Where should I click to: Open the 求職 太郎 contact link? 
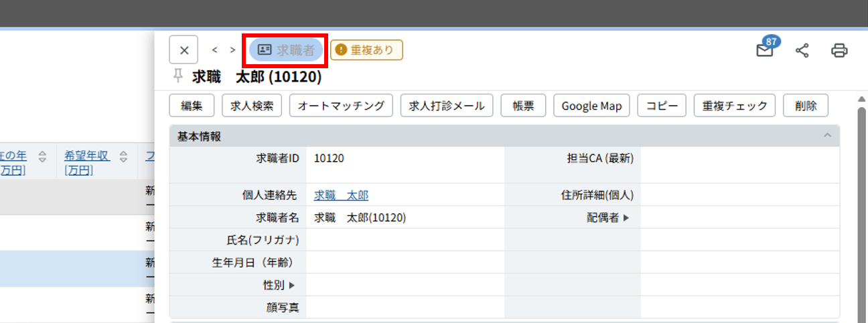pos(341,195)
